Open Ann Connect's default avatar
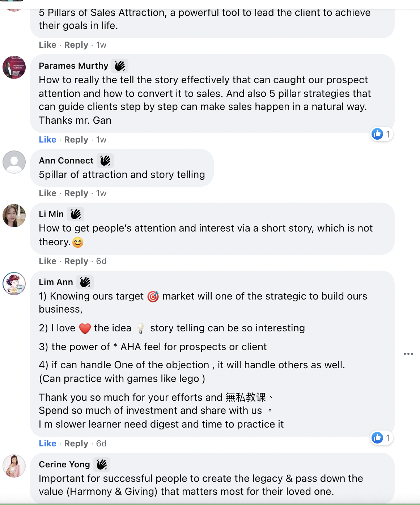The height and width of the screenshot is (505, 420). pos(14,162)
